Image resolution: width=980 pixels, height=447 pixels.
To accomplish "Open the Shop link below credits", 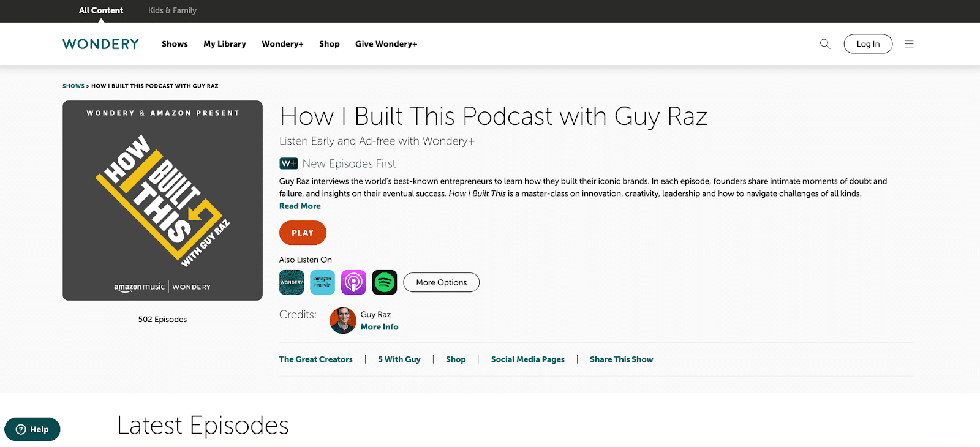I will coord(456,359).
